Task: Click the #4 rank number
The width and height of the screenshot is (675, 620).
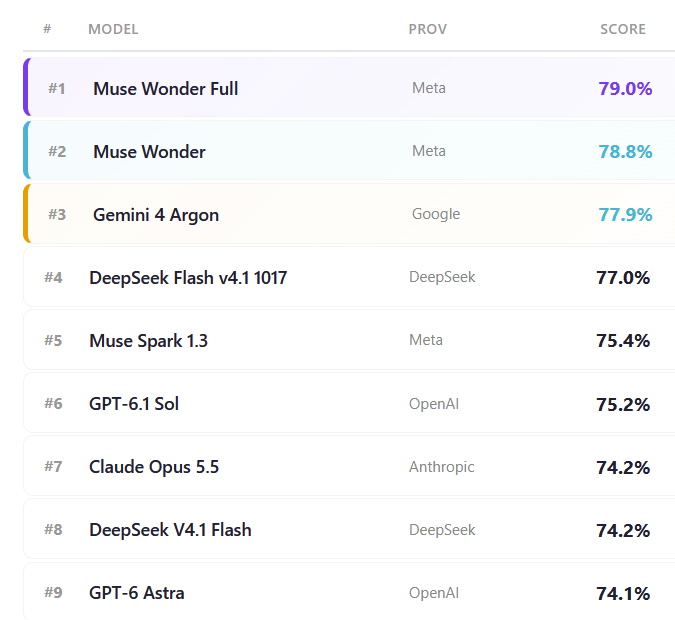Action: coord(53,278)
